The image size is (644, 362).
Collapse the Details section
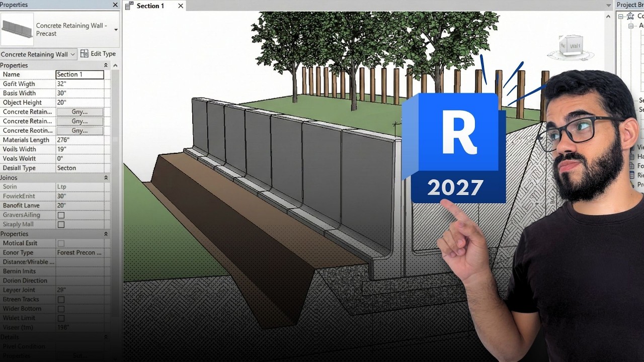point(106,337)
